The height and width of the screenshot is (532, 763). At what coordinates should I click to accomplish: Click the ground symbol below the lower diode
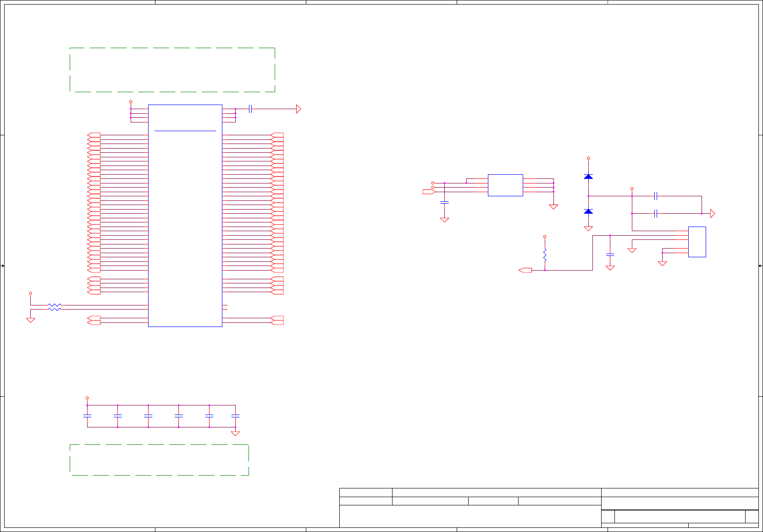pyautogui.click(x=588, y=228)
